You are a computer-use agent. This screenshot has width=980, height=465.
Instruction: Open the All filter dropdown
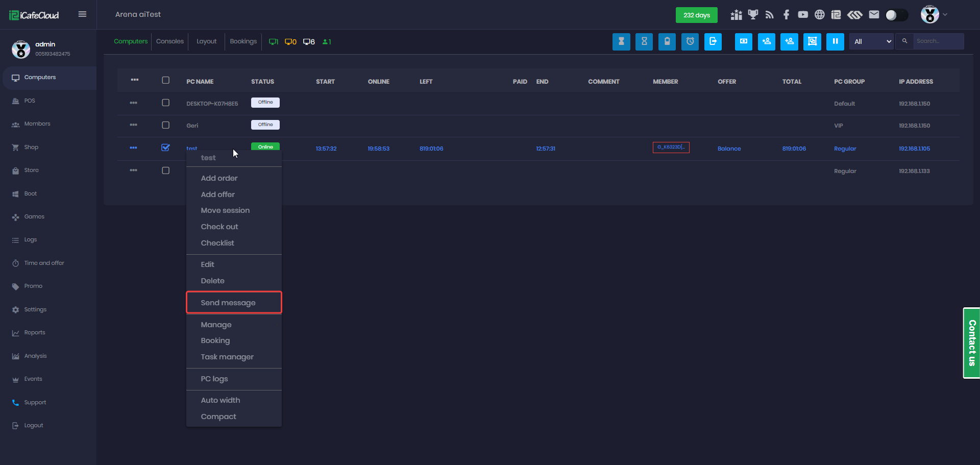[x=872, y=41]
